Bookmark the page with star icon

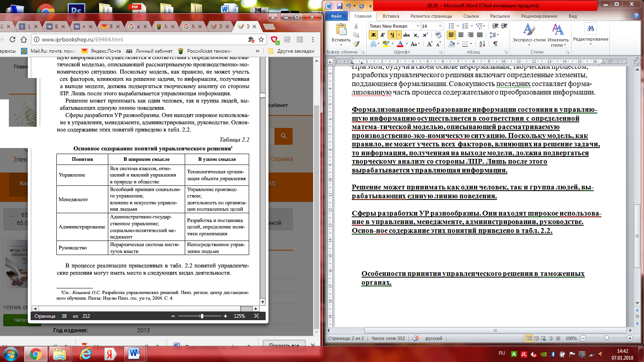coord(261,39)
